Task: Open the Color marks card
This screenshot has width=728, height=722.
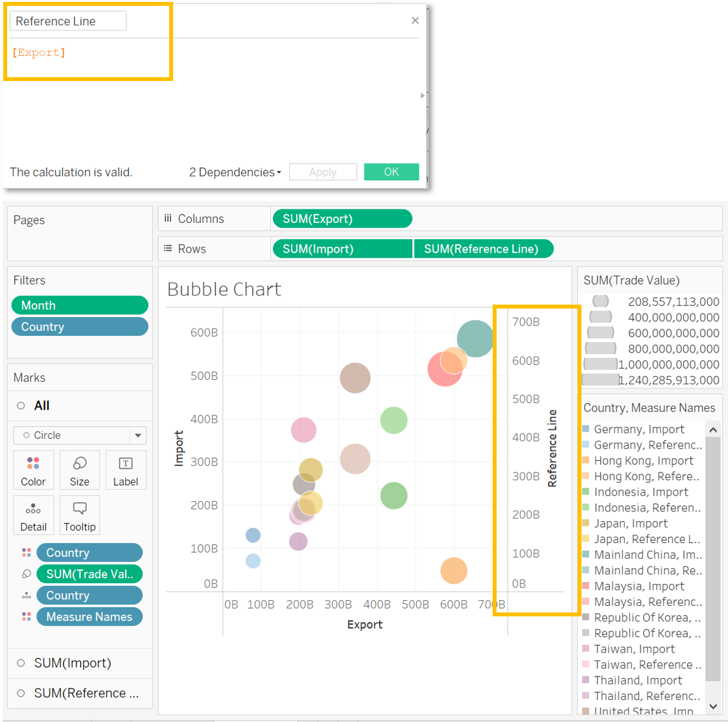Action: 33,470
